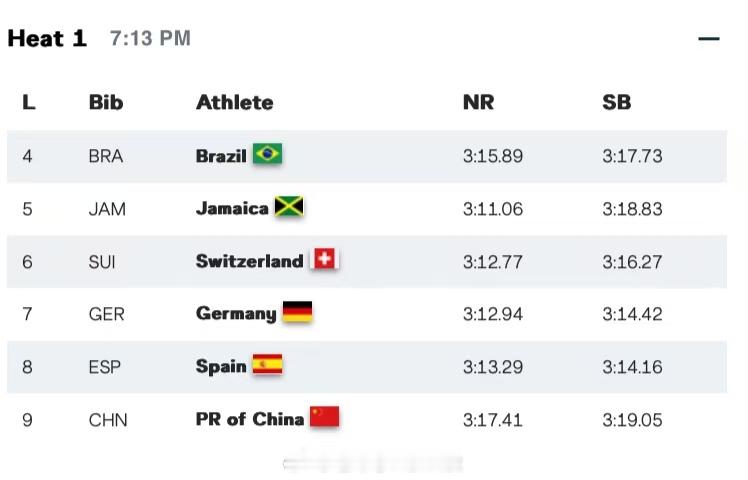This screenshot has height=480, width=748.
Task: Click the Switzerland flag icon
Action: (324, 259)
